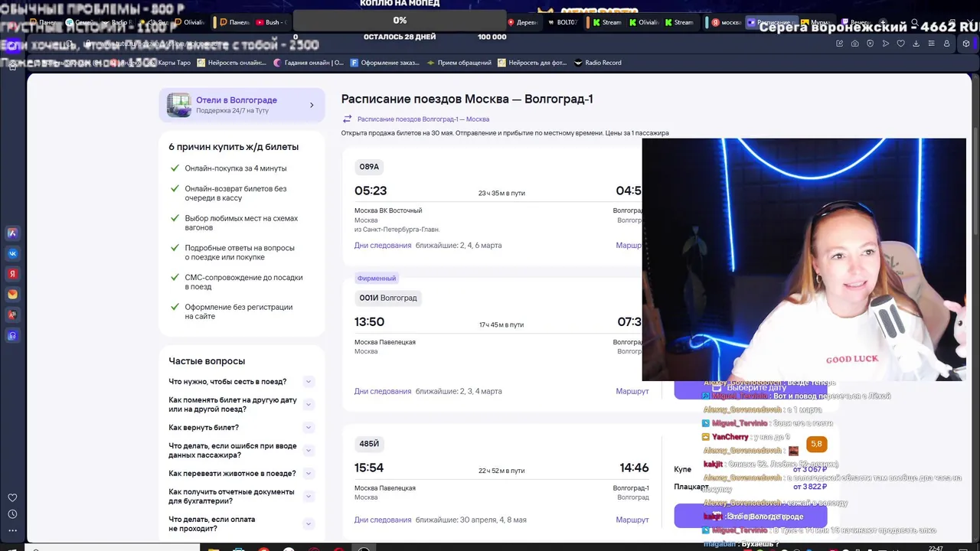
Task: Click the heart bookmark toolbar icon
Action: (x=900, y=44)
